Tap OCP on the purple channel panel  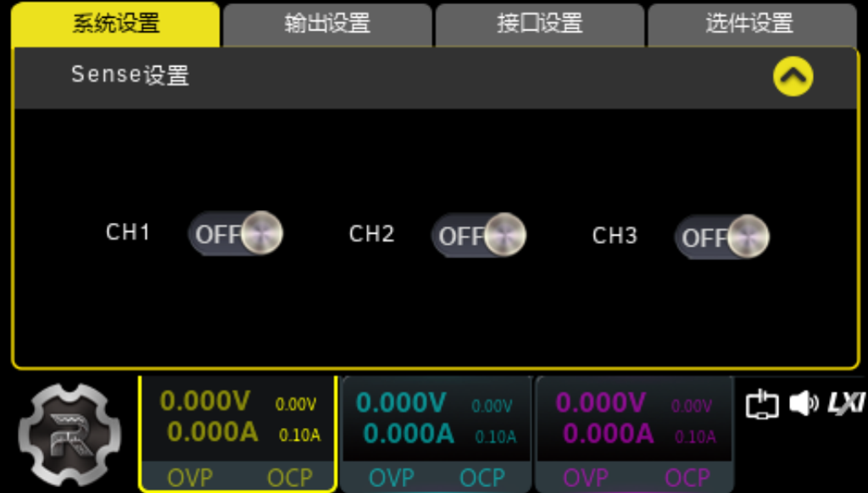(x=687, y=478)
